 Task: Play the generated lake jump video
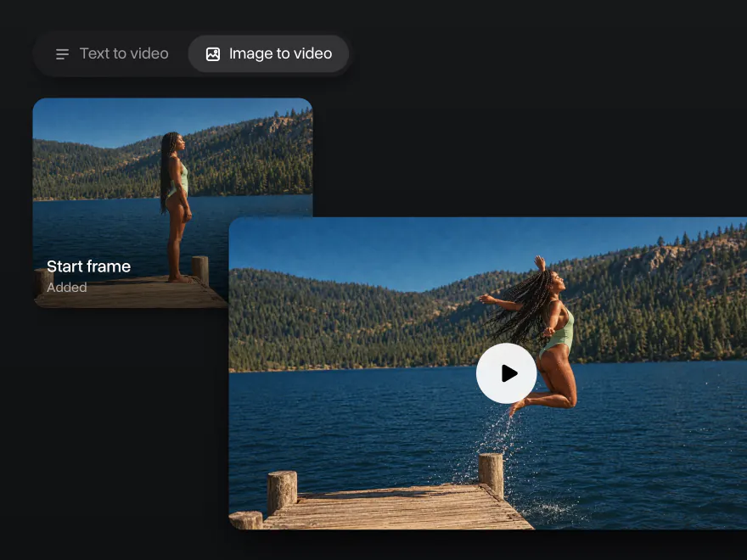click(507, 373)
